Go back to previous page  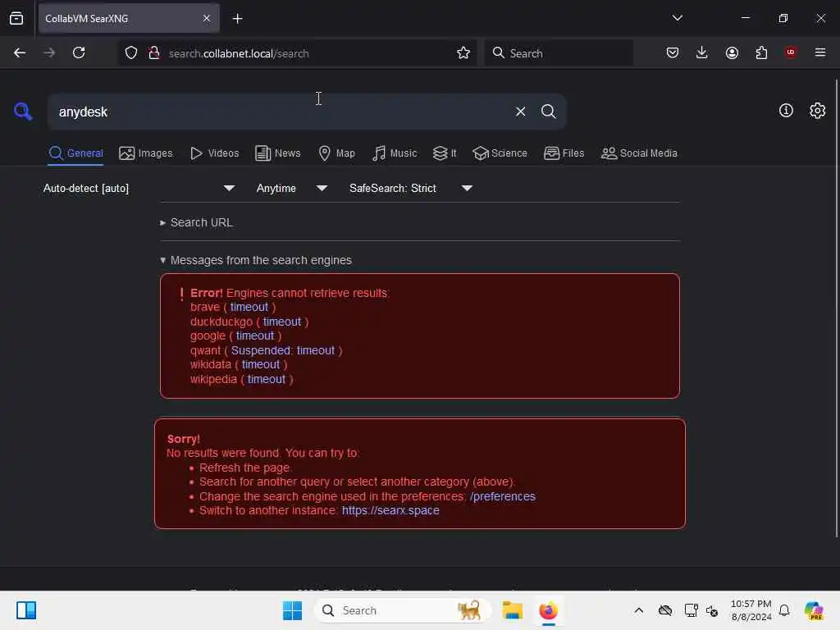tap(20, 52)
